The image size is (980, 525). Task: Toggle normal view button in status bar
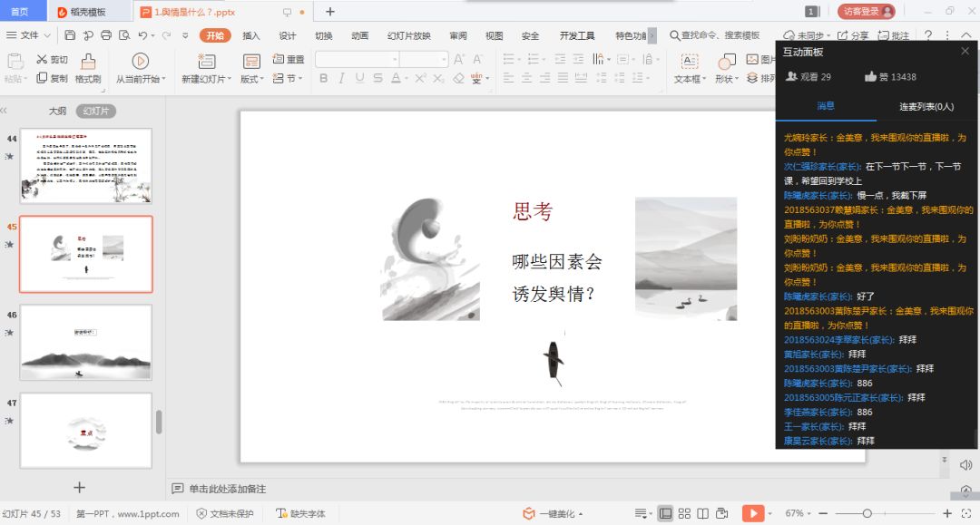tap(665, 513)
